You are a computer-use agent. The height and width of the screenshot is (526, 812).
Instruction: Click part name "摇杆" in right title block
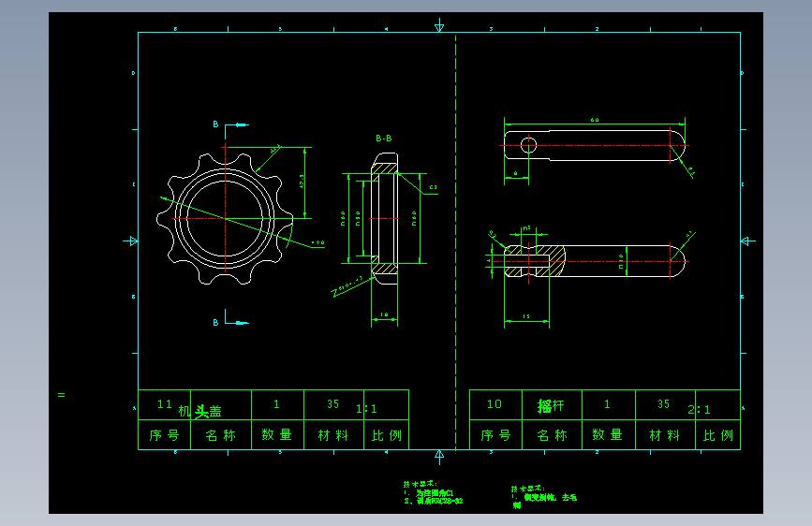pos(551,406)
